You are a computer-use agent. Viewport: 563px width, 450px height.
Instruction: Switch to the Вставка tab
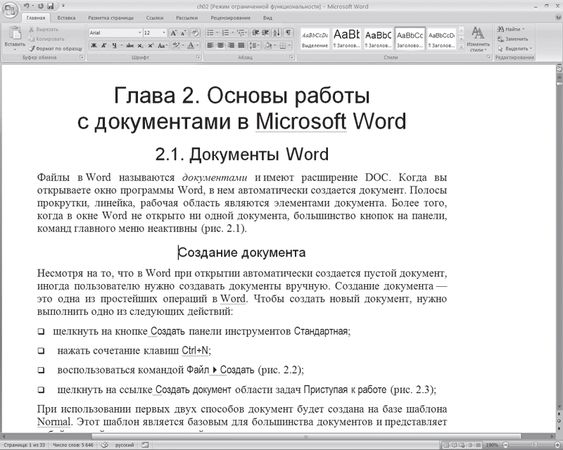click(66, 18)
